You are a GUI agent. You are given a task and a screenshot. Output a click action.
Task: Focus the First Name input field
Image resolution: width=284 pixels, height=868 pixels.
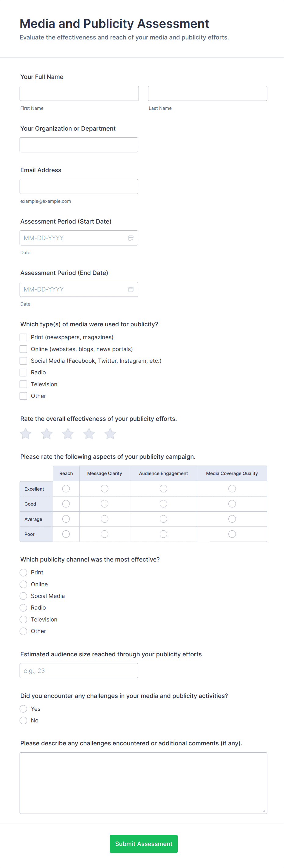79,93
